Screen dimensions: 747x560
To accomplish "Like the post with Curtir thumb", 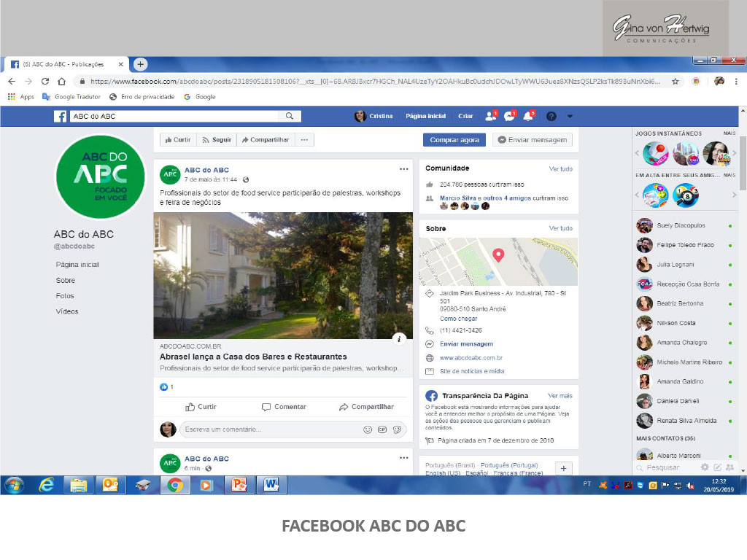I will point(201,407).
